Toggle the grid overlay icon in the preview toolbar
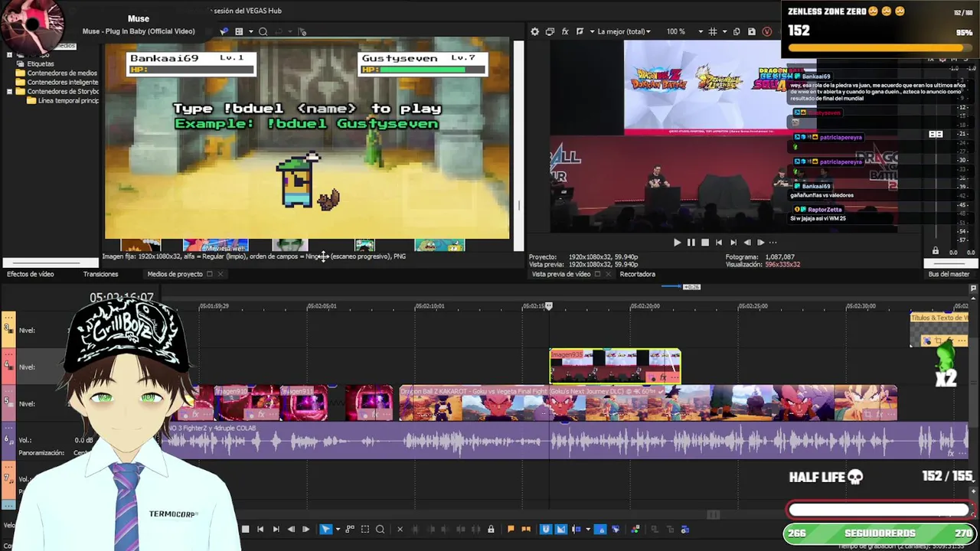This screenshot has width=980, height=551. coord(713,31)
